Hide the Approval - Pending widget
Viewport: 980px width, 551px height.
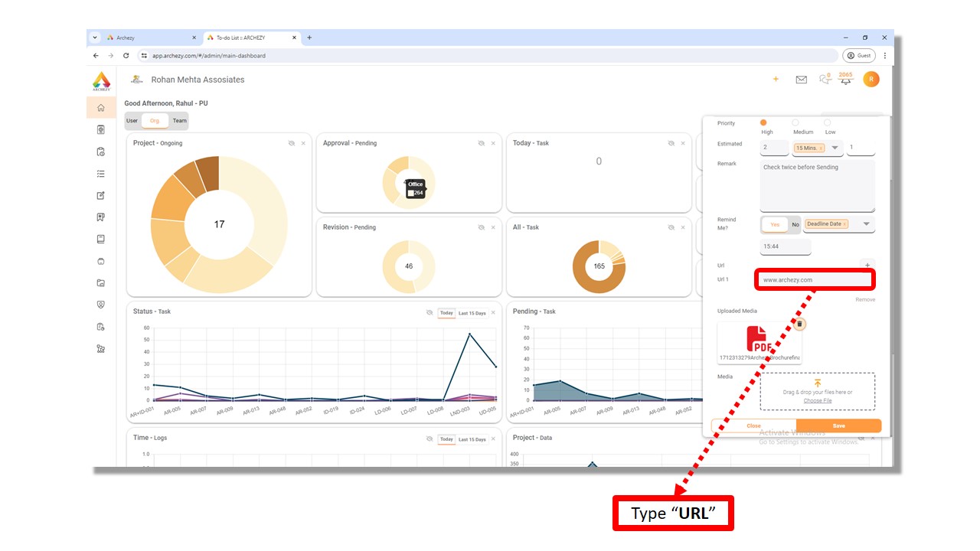[482, 143]
